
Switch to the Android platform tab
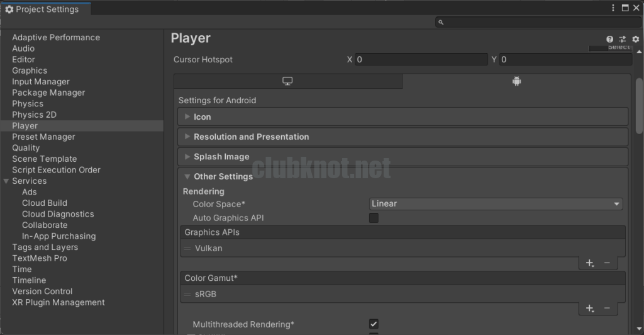(516, 81)
